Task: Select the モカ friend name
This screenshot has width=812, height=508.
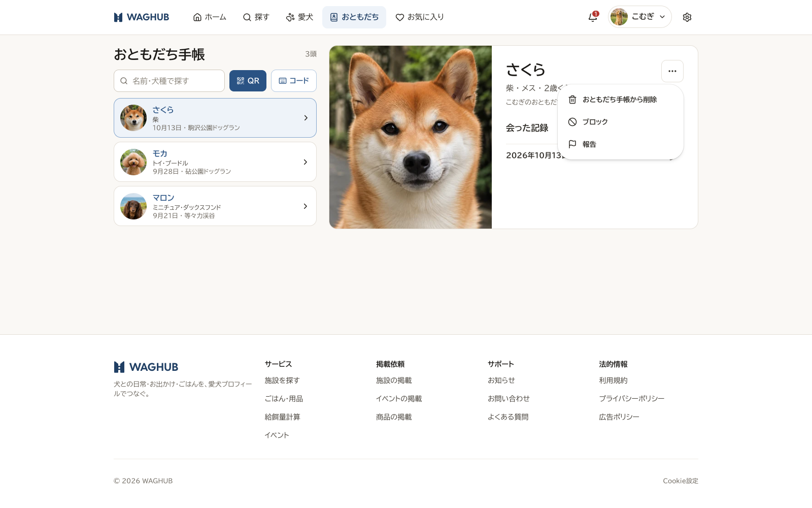Action: tap(160, 153)
